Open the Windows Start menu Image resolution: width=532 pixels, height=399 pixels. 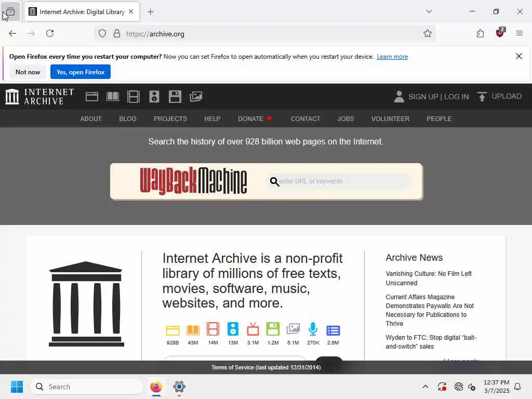click(17, 387)
